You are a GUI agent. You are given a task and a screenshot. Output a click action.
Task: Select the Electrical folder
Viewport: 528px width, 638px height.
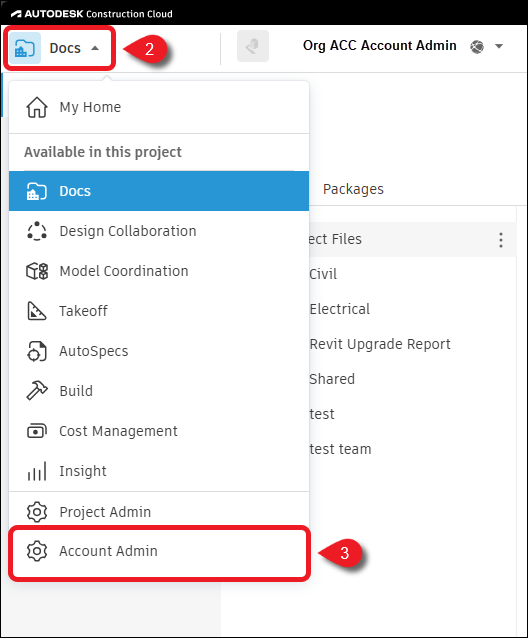point(340,309)
